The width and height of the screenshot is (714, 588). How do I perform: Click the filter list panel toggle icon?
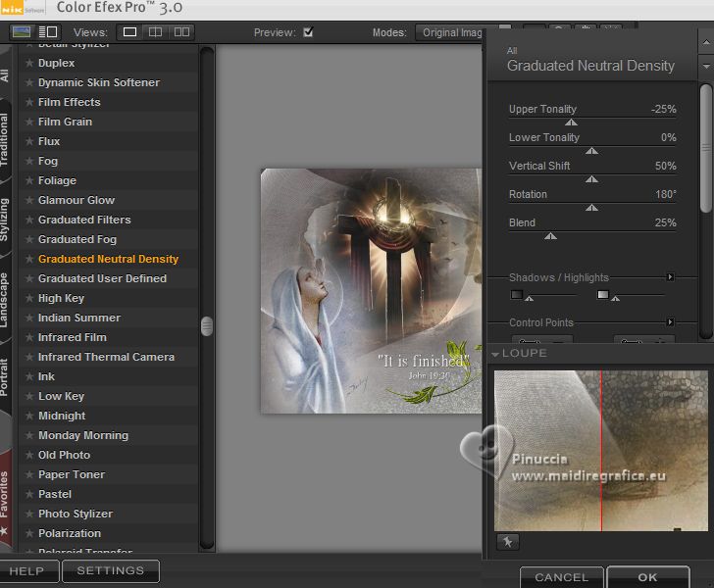tap(47, 32)
